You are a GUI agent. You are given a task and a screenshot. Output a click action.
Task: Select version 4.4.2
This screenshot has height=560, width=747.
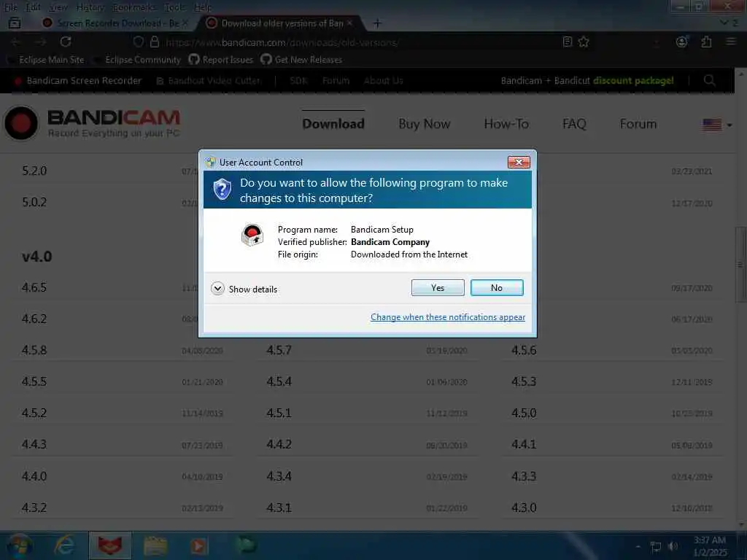click(x=279, y=444)
